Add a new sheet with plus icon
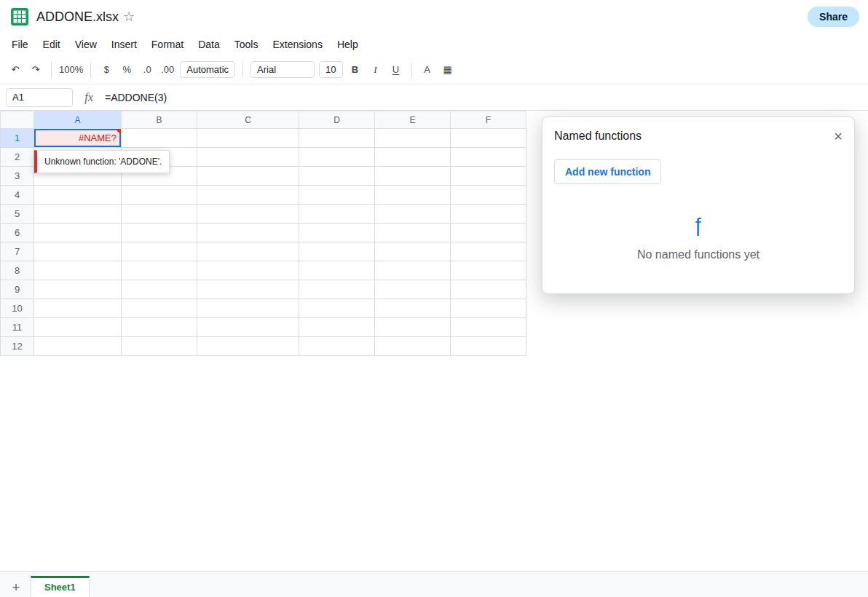Image resolution: width=868 pixels, height=597 pixels. pos(16,587)
